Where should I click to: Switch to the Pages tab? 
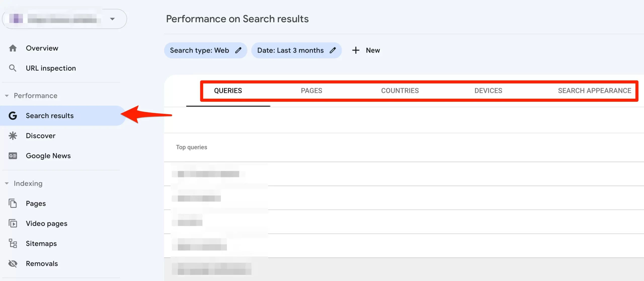[x=311, y=91]
